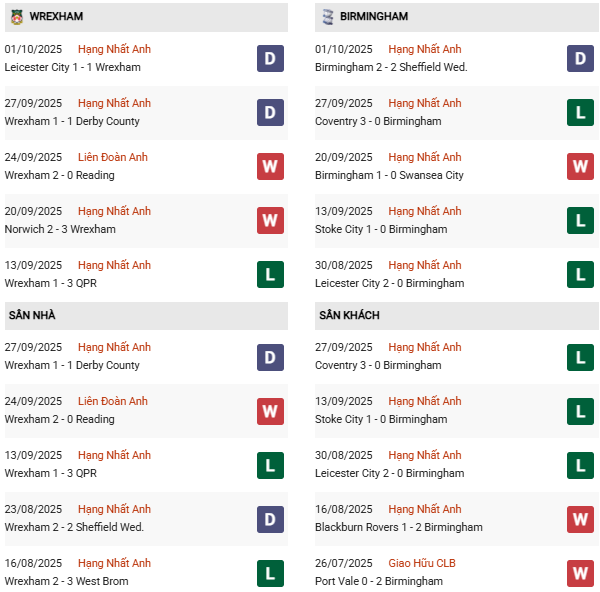The height and width of the screenshot is (592, 600).
Task: Click L badge beside Wrexham 2 - 3 West Brom
Action: pos(270,573)
